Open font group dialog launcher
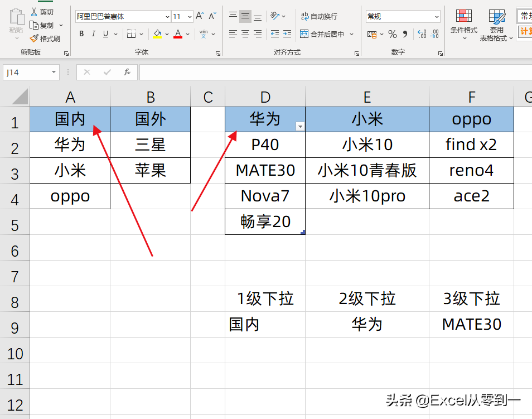 click(218, 54)
